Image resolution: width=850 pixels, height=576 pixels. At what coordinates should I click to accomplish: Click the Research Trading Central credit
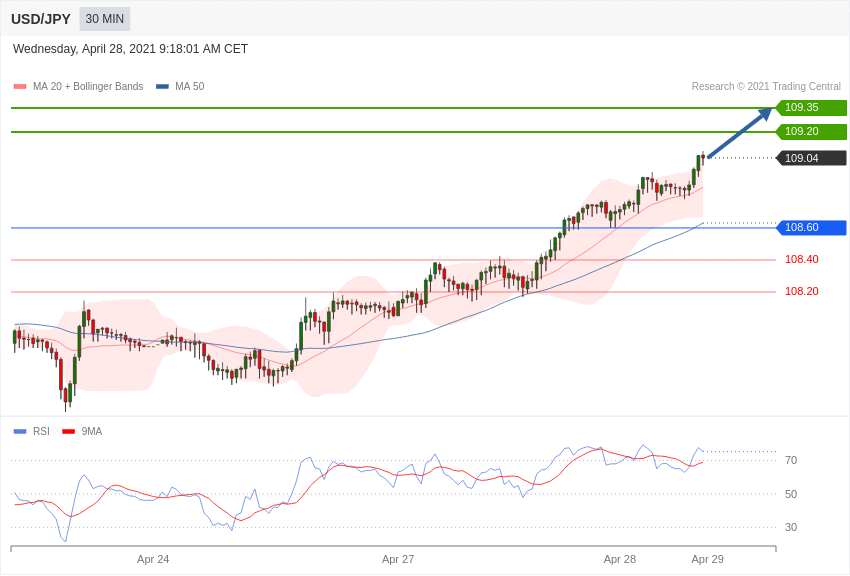[766, 87]
